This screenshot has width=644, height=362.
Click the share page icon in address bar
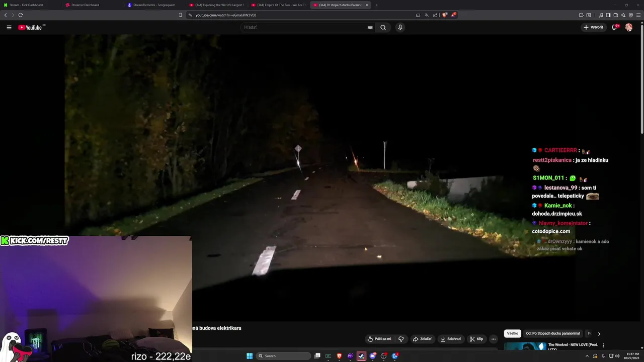435,15
